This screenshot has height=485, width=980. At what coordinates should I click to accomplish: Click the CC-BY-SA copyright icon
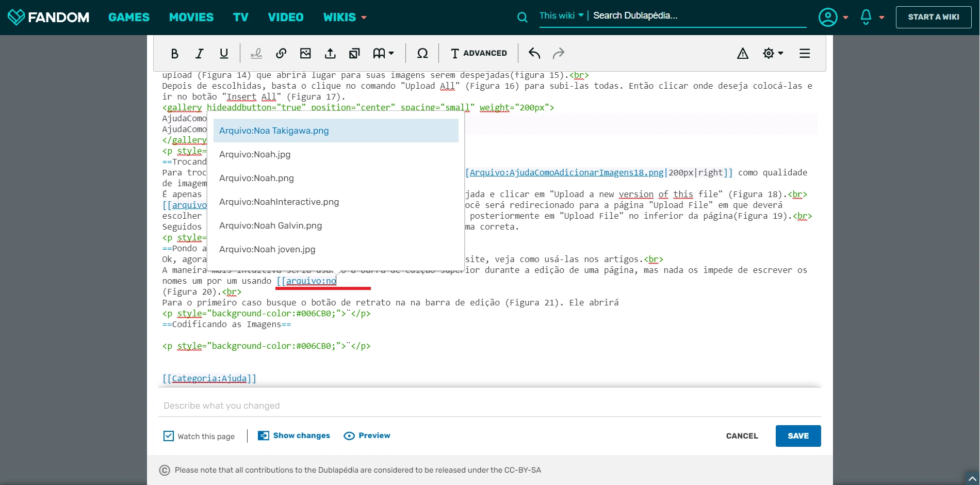(x=165, y=470)
